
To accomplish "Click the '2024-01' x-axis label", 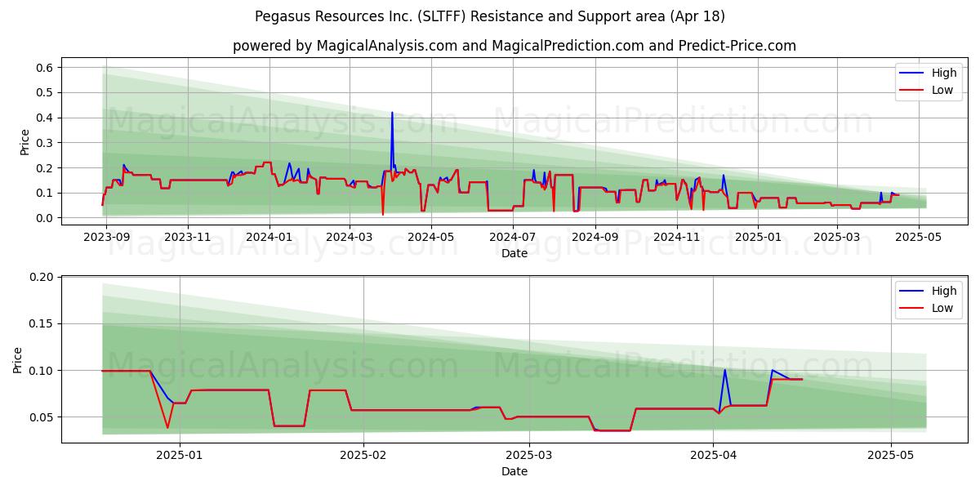I will [269, 237].
